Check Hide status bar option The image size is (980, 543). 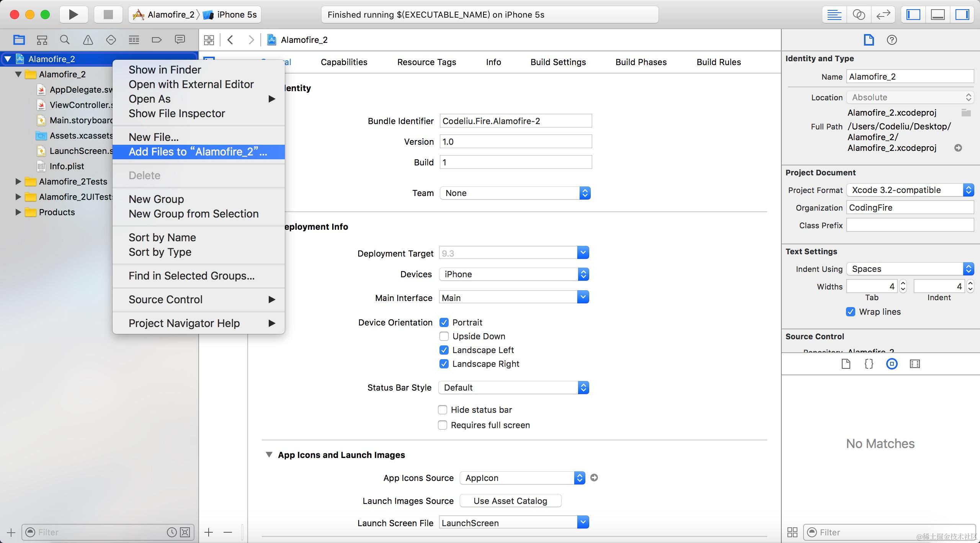[442, 410]
